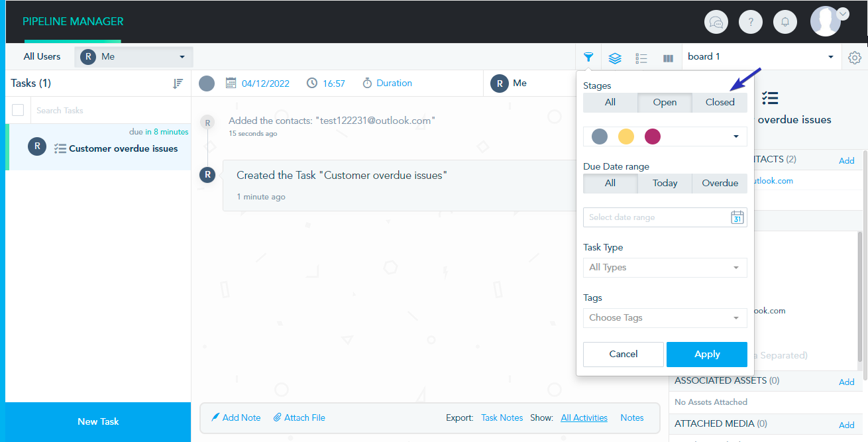868x442 pixels.
Task: Choose the grey stage color circle in filter
Action: click(599, 137)
